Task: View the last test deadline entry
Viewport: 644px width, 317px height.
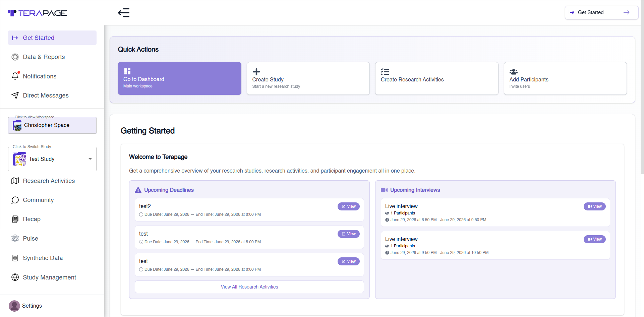Action: (x=348, y=261)
